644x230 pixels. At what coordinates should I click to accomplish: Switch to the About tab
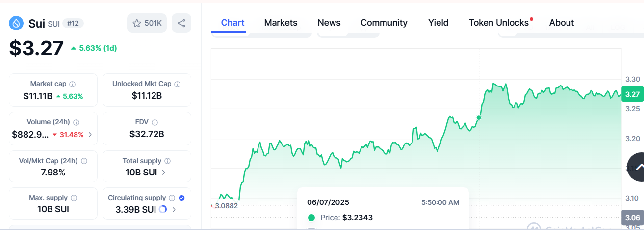coord(562,23)
